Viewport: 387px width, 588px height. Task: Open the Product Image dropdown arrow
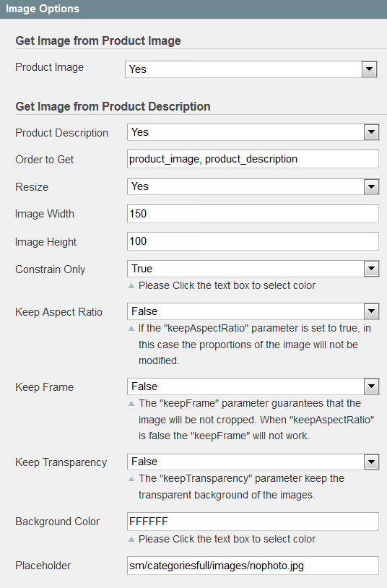pyautogui.click(x=369, y=69)
